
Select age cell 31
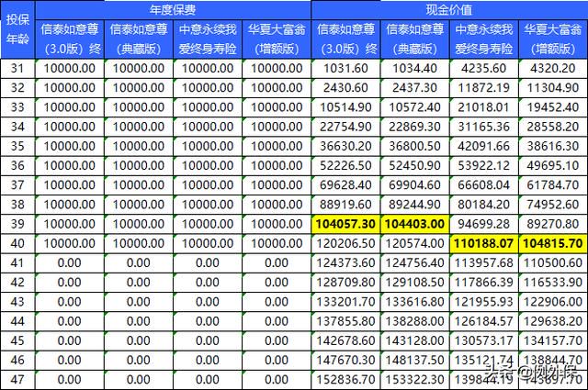coord(17,68)
